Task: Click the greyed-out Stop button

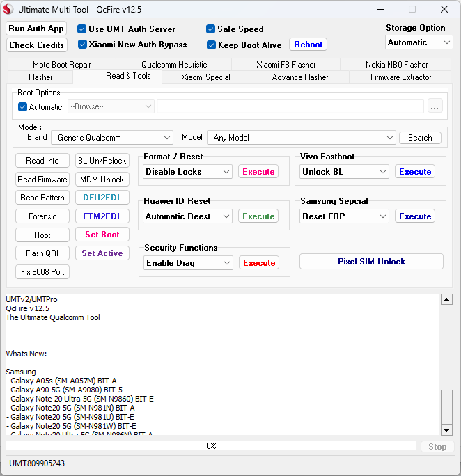Action: coord(437,447)
